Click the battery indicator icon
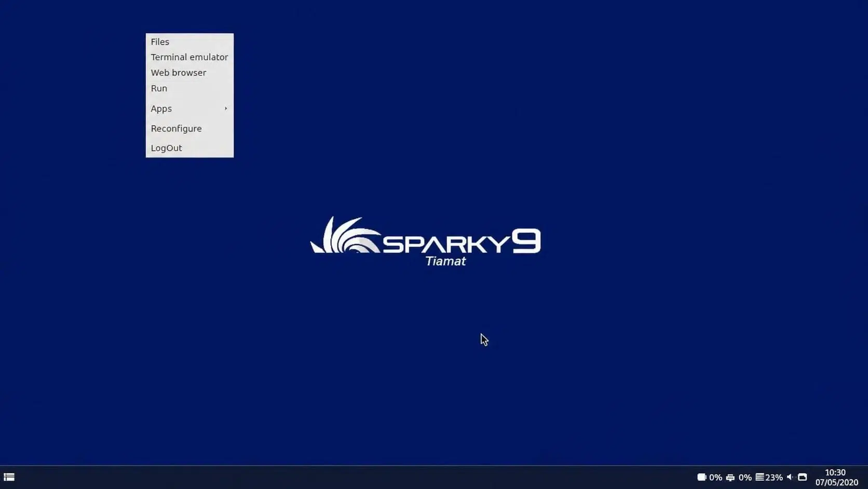The image size is (868, 489). click(701, 477)
